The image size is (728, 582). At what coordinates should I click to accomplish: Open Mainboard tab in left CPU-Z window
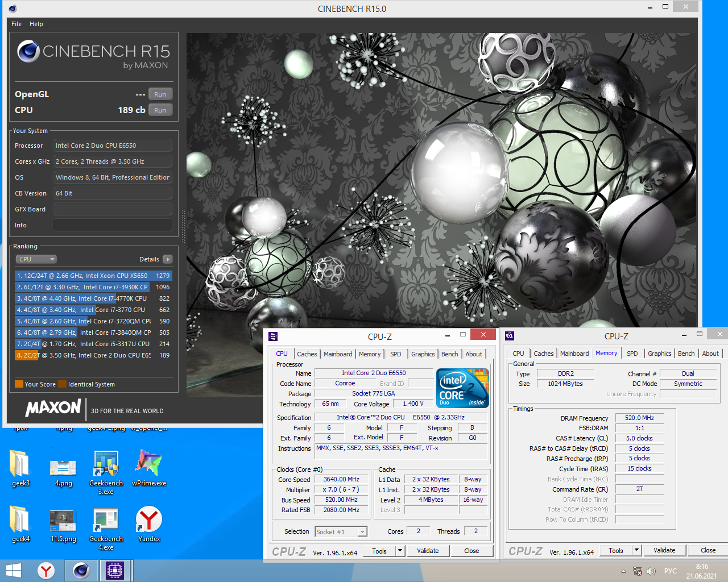tap(338, 354)
